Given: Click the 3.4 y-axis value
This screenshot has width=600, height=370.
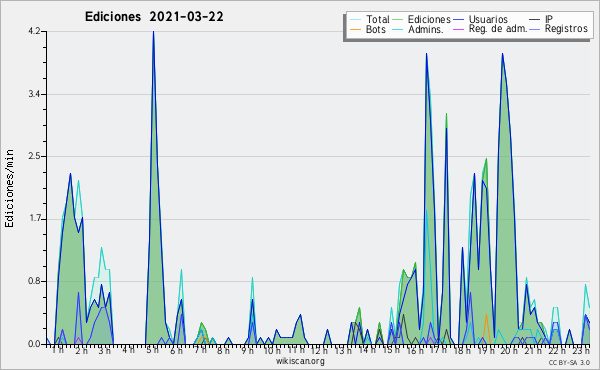Looking at the screenshot, I should pyautogui.click(x=34, y=94).
